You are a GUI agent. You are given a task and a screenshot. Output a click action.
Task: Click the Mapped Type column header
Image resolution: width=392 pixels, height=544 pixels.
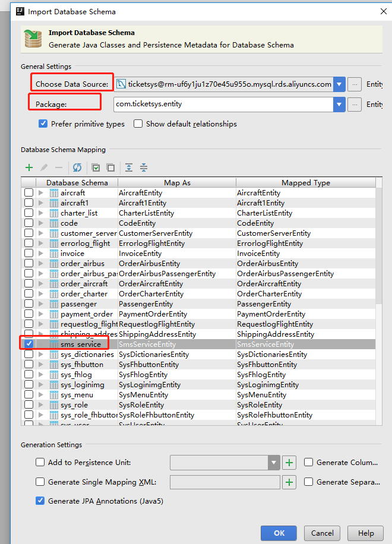(x=306, y=182)
